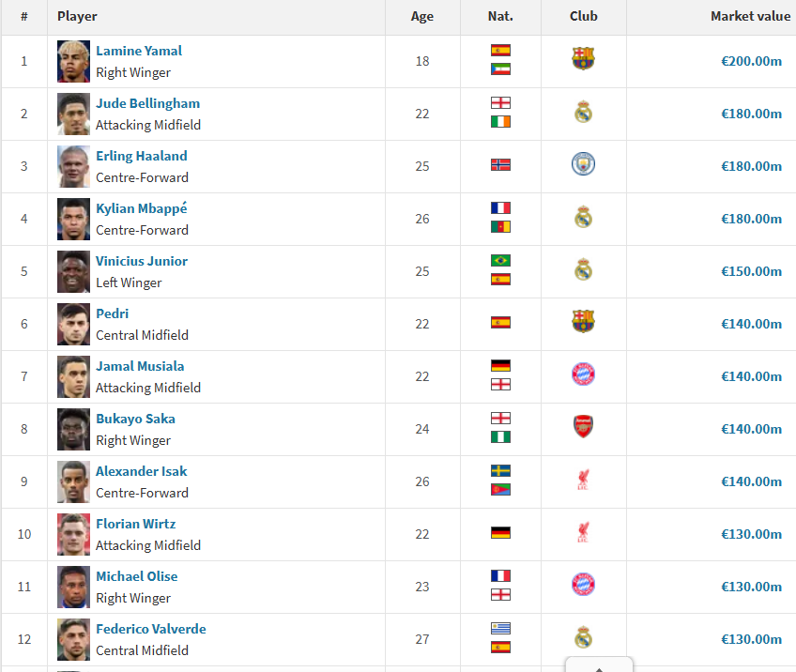Click the Bayern Munich crest beside Jamal Musiala

pyautogui.click(x=583, y=374)
